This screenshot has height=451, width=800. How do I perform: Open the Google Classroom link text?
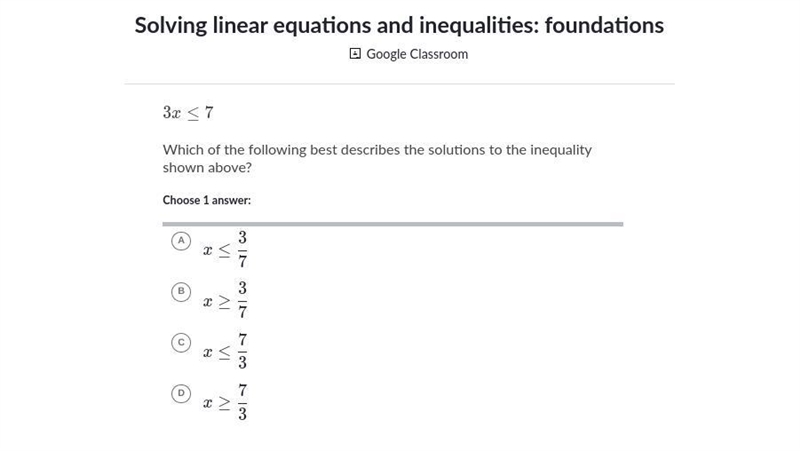click(x=417, y=54)
